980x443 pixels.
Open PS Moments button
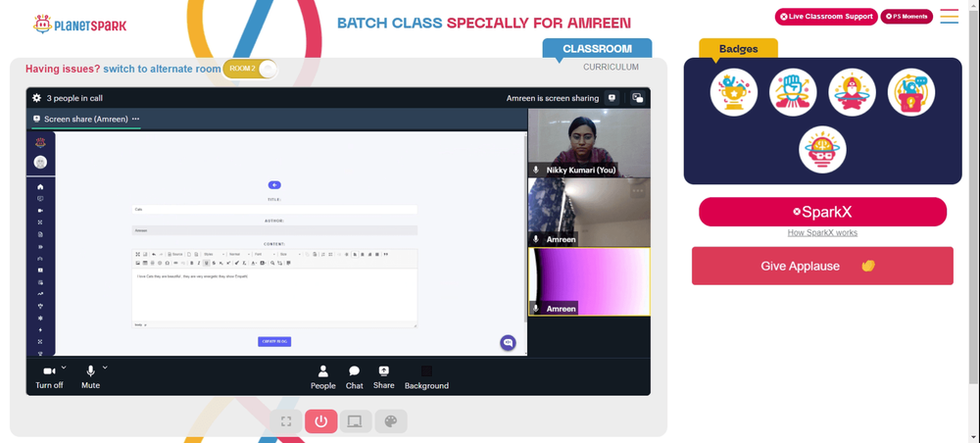coord(906,17)
